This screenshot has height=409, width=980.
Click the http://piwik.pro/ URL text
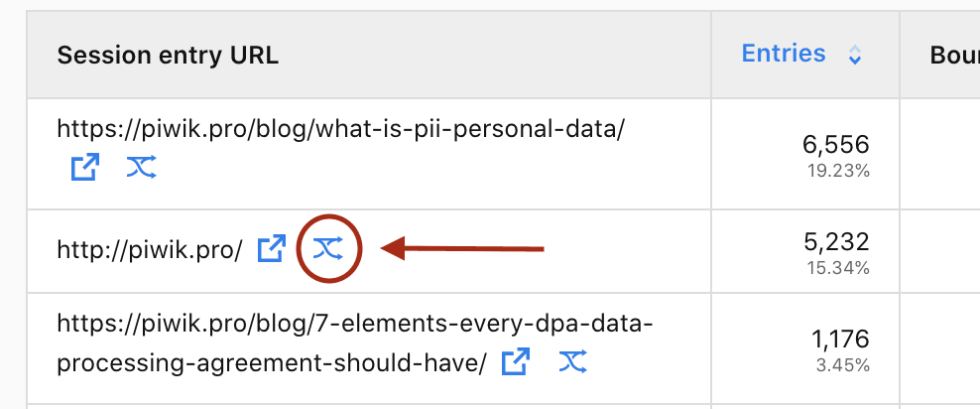click(x=150, y=250)
